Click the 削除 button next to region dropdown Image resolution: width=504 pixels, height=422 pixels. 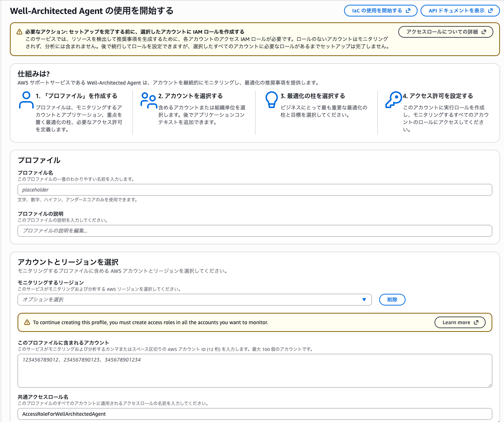coord(392,300)
